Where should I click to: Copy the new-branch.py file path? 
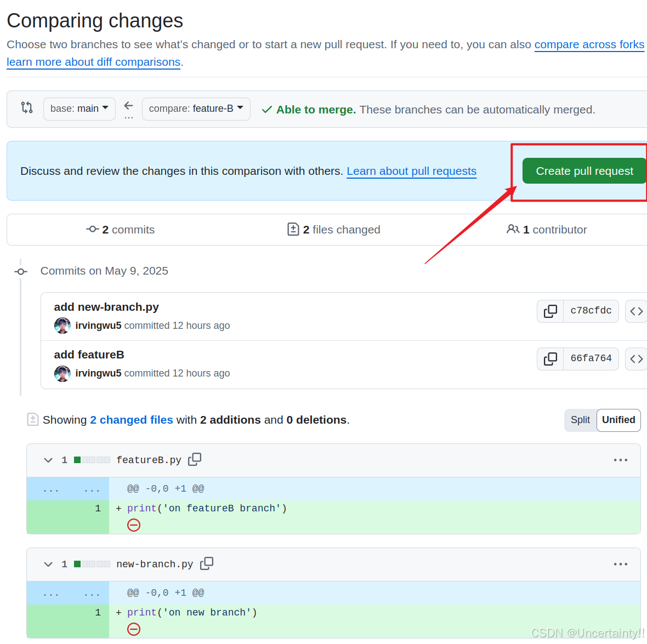pyautogui.click(x=207, y=563)
